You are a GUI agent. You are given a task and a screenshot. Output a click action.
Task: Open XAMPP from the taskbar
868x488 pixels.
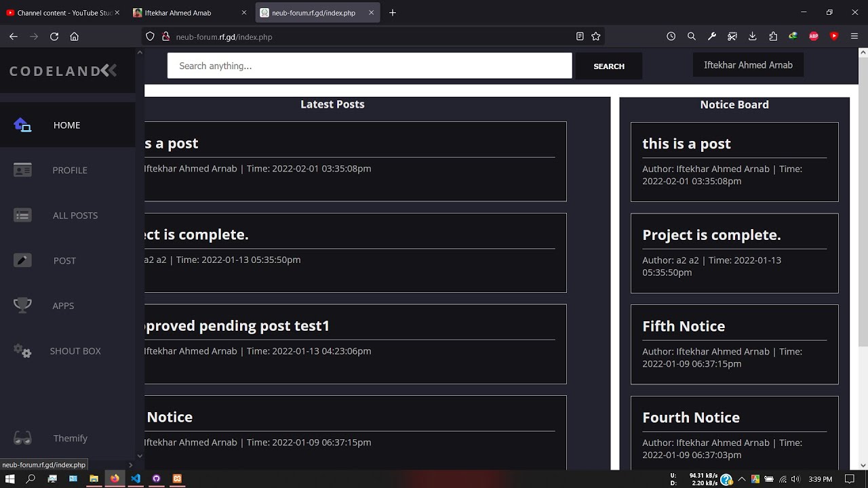[x=177, y=479]
